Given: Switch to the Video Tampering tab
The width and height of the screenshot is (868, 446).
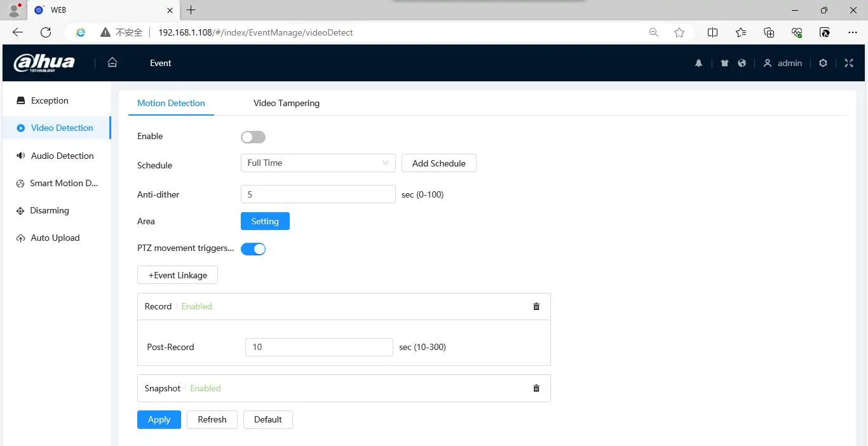Looking at the screenshot, I should pyautogui.click(x=287, y=103).
